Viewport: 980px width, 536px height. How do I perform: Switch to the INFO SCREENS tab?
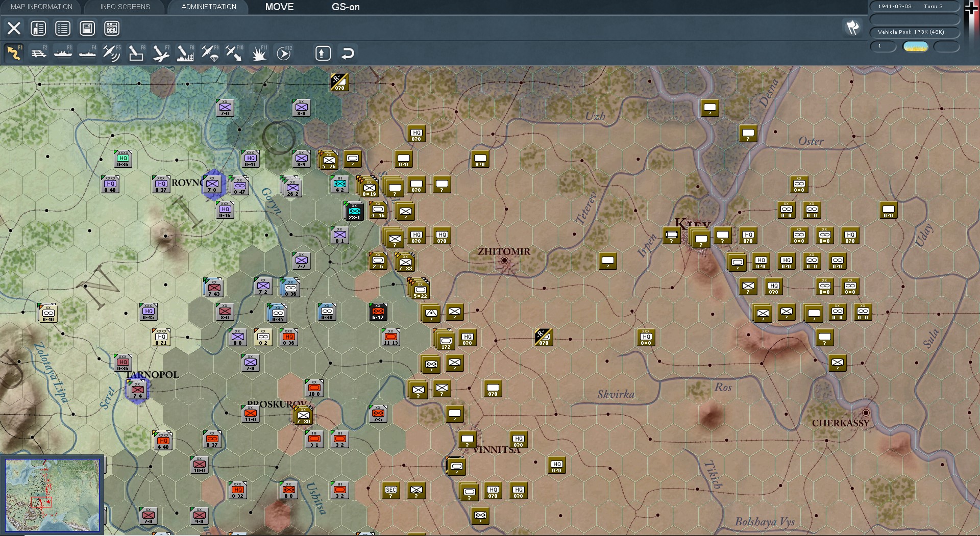125,7
